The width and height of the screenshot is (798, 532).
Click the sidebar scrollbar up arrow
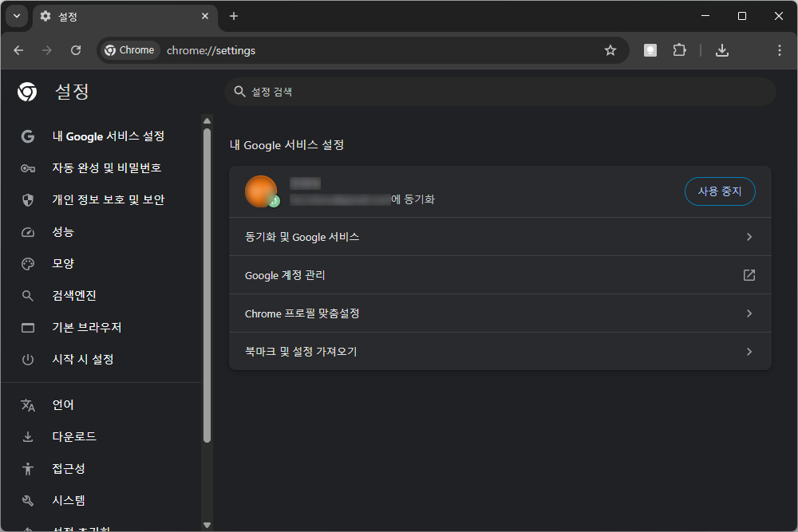tap(207, 121)
